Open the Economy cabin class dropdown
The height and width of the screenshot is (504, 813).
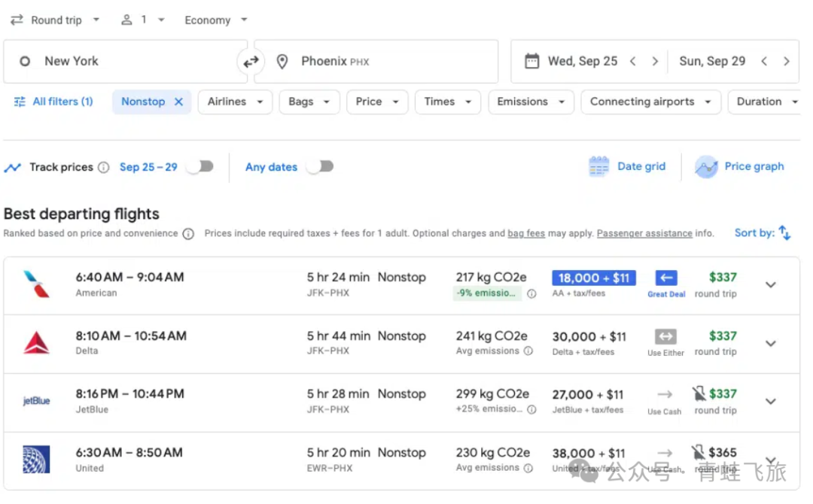coord(215,20)
